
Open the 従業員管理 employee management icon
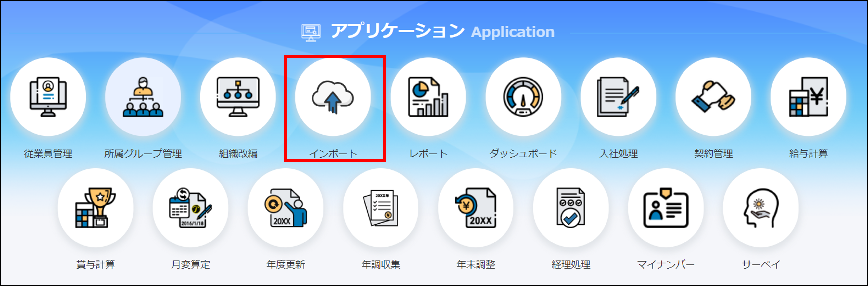(48, 97)
